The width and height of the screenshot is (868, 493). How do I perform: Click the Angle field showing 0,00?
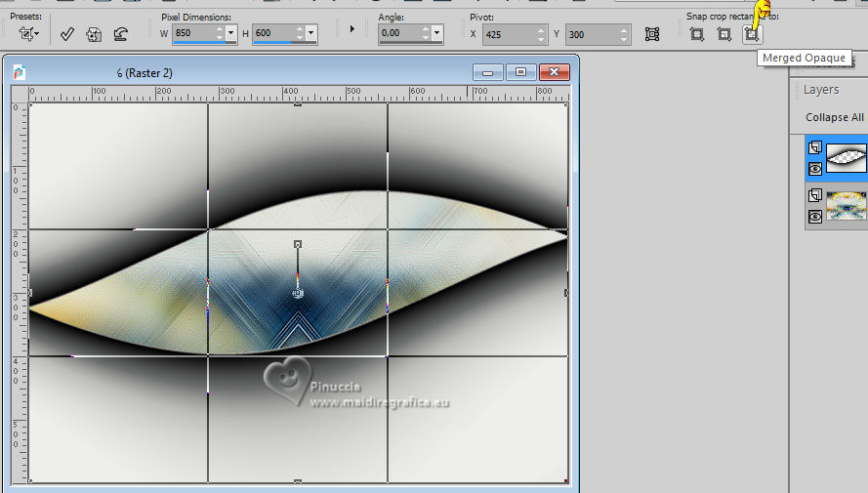(399, 33)
